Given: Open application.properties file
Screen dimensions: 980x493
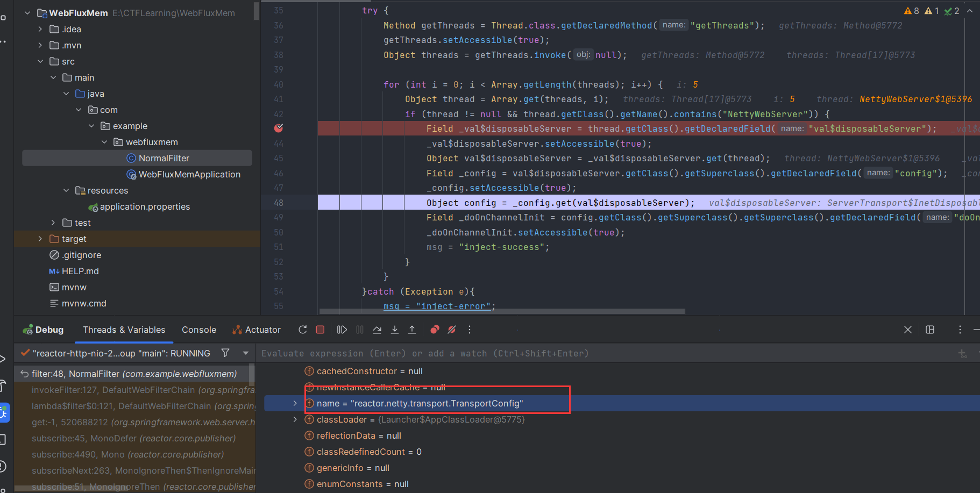Looking at the screenshot, I should (x=139, y=206).
